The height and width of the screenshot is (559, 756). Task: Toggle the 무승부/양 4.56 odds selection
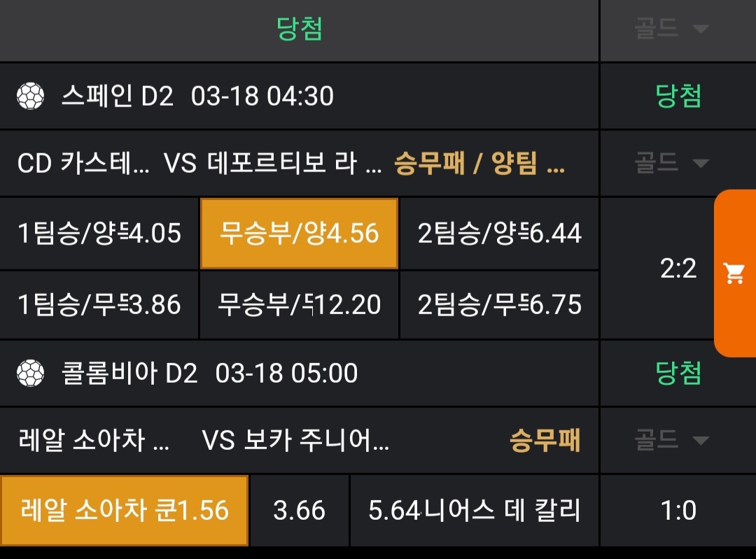299,234
